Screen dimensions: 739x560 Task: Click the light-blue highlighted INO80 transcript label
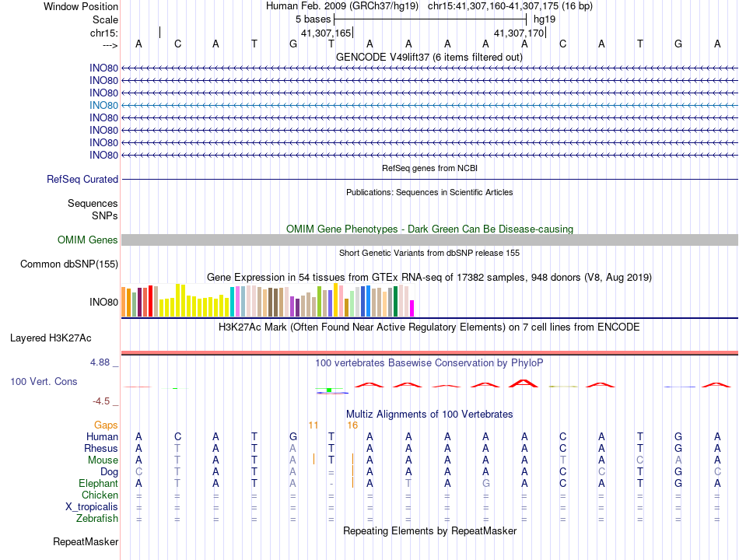click(103, 106)
